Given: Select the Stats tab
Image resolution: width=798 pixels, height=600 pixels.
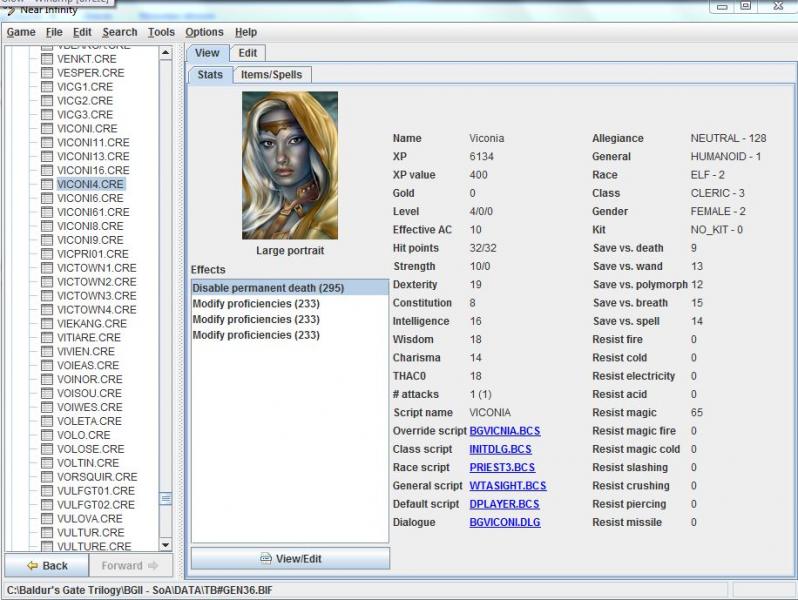Looking at the screenshot, I should click(x=210, y=75).
